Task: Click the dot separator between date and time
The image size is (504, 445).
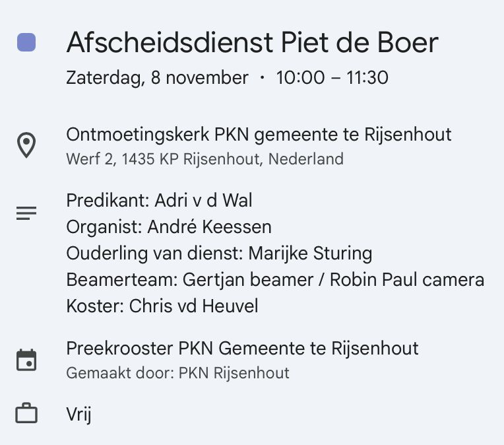Action: tap(262, 78)
